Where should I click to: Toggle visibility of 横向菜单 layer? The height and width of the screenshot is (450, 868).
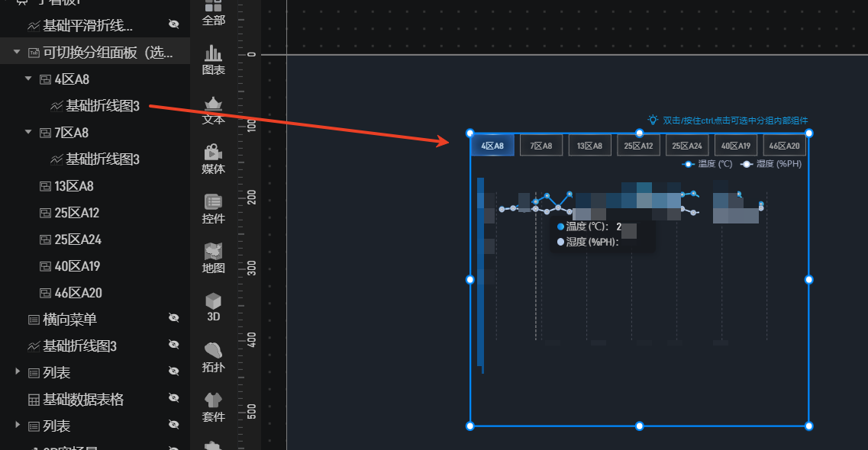click(x=173, y=318)
